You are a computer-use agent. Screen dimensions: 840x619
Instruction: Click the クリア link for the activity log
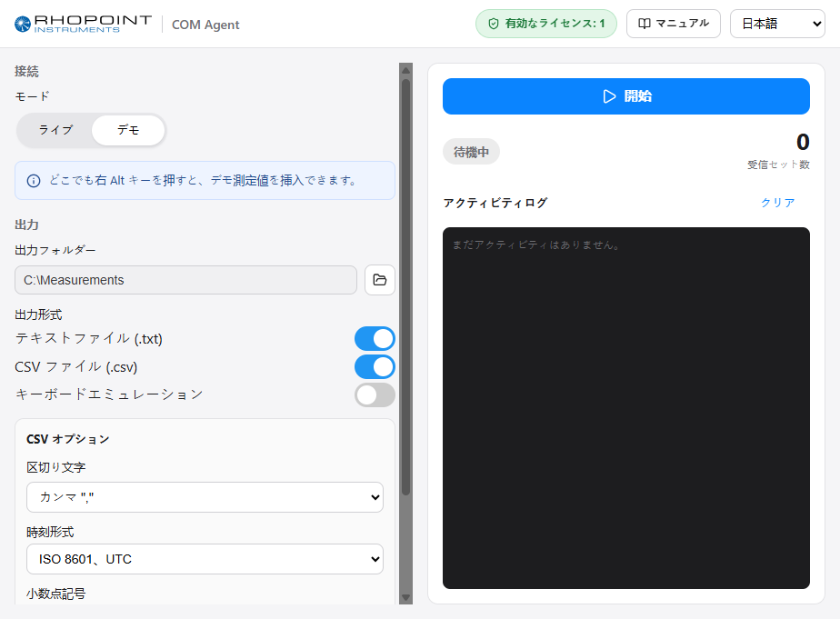click(778, 203)
